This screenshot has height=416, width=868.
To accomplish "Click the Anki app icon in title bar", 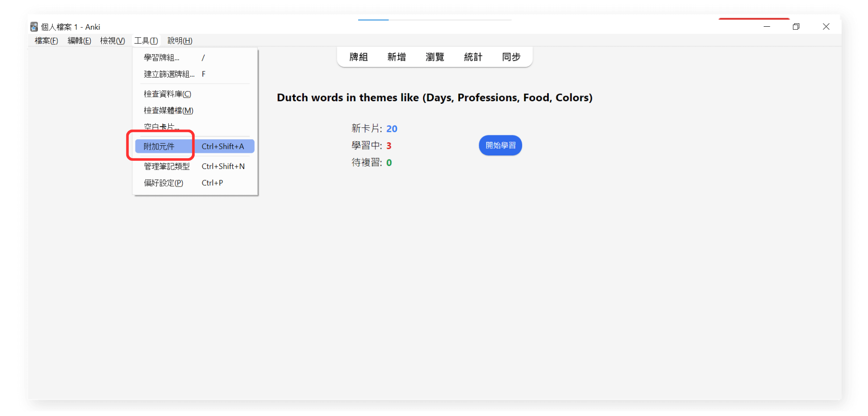I will click(x=34, y=27).
